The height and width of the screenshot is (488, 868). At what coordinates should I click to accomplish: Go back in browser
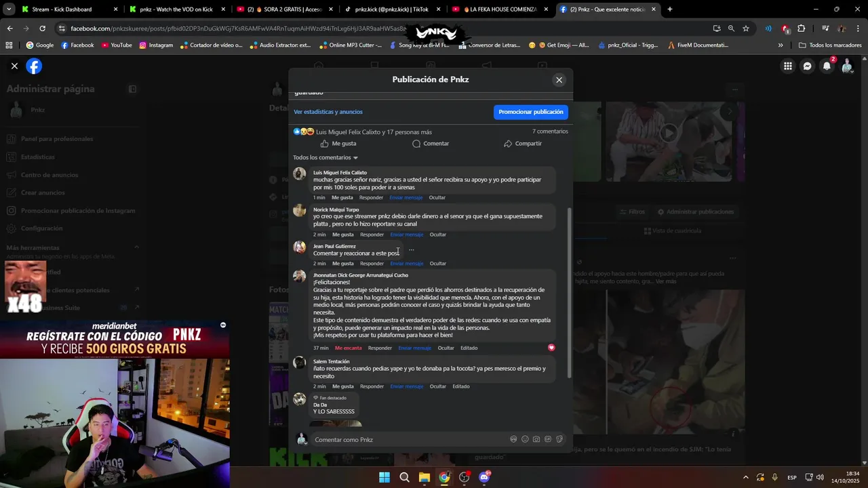point(9,28)
